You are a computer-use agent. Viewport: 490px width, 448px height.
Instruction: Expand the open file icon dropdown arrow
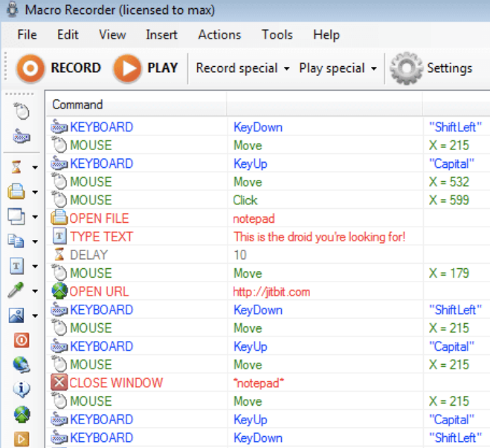[x=35, y=192]
